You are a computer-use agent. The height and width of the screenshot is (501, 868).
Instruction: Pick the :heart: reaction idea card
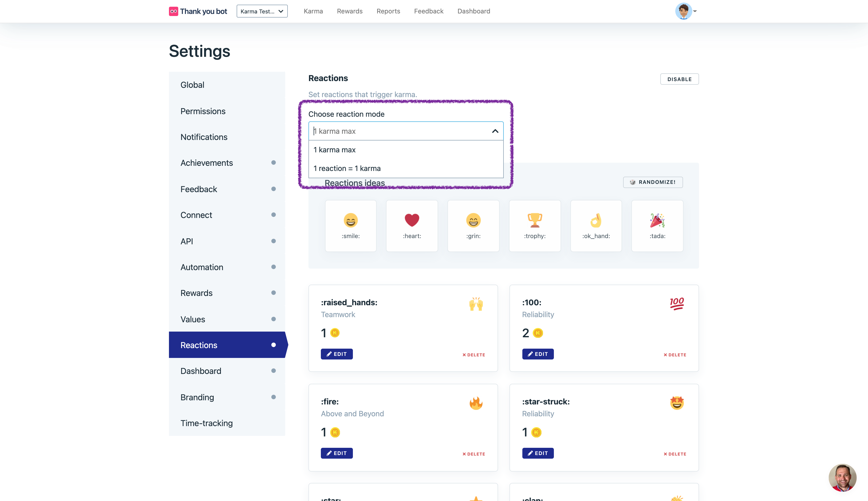(x=412, y=226)
